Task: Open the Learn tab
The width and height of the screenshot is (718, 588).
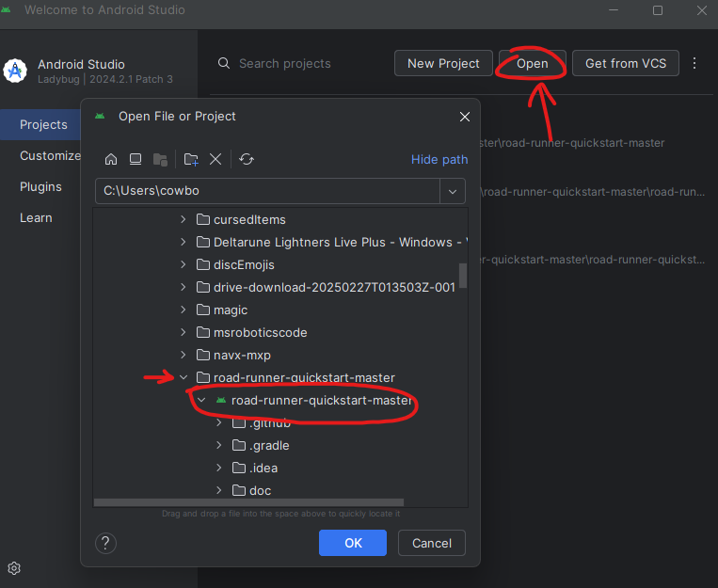Action: point(36,218)
